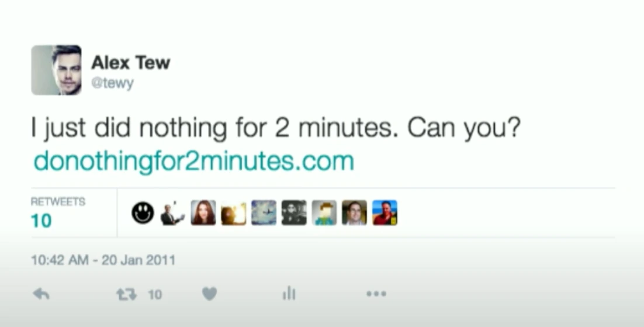The height and width of the screenshot is (327, 644).
Task: Open the glasses man retweeter avatar
Action: coord(355,213)
